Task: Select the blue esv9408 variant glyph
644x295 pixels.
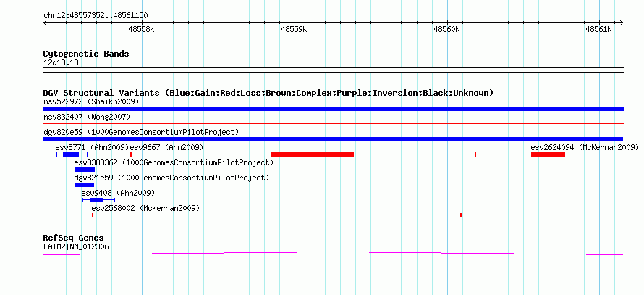Action: (x=98, y=200)
